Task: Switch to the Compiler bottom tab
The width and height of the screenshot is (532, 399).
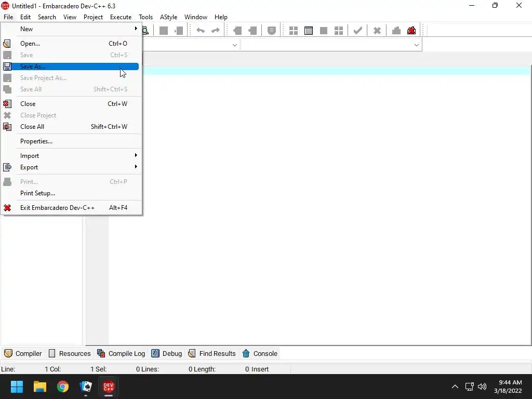Action: coord(23,353)
